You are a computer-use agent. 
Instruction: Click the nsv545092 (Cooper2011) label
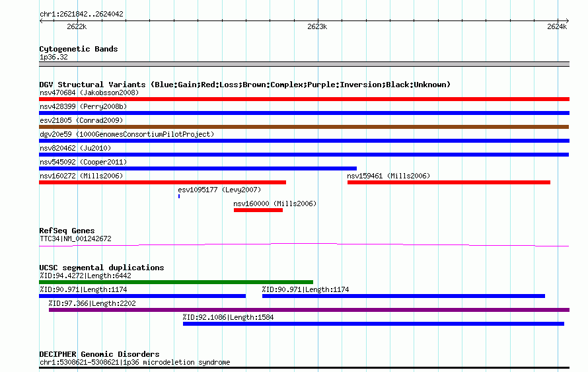[x=83, y=162]
